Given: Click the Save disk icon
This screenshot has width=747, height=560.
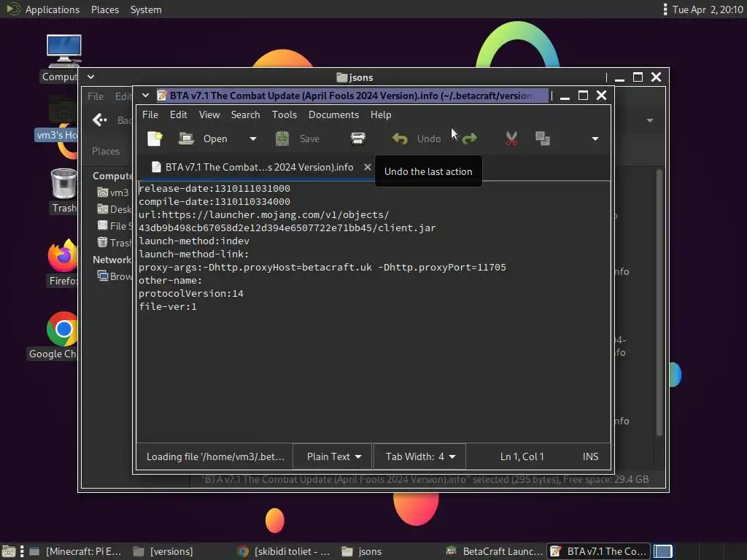Looking at the screenshot, I should point(282,139).
